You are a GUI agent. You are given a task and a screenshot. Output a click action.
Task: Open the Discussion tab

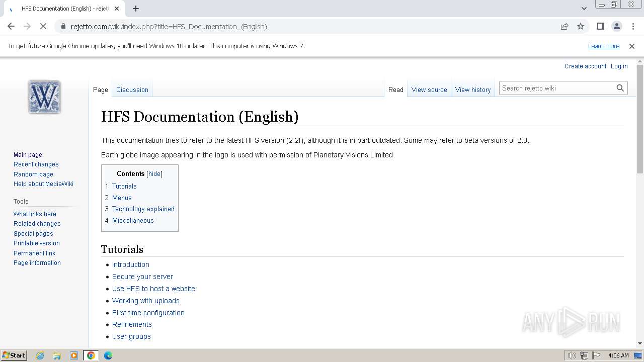pos(132,89)
